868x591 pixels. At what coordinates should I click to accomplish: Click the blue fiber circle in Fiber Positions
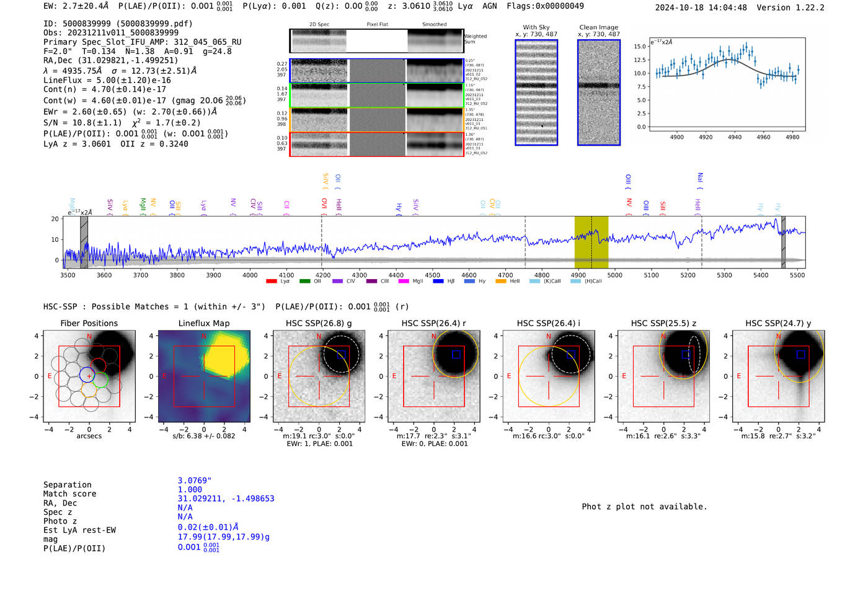pyautogui.click(x=87, y=374)
